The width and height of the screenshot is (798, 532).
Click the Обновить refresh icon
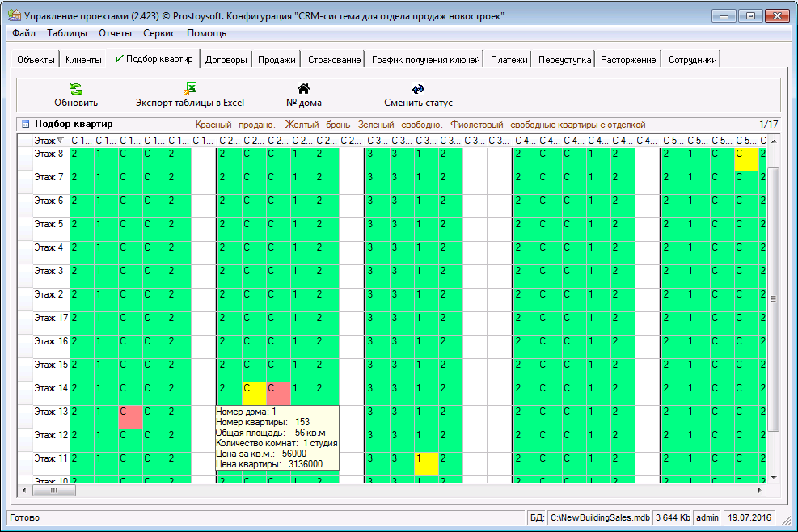[76, 89]
